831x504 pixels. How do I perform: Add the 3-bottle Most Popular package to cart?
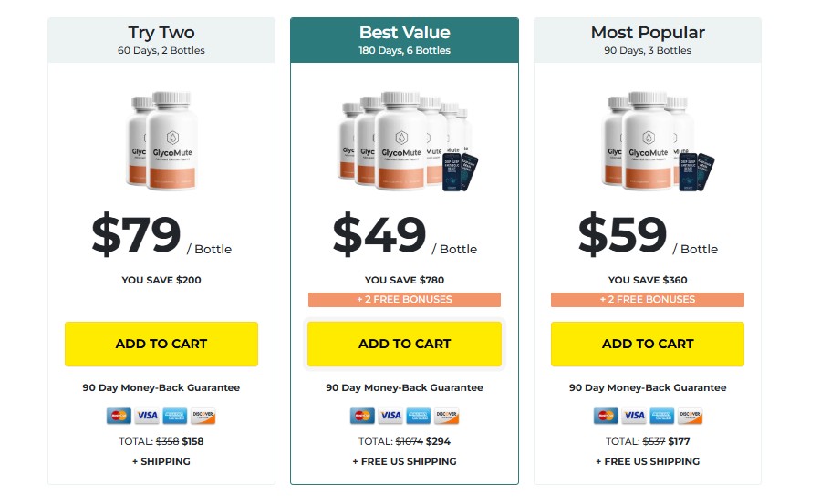[648, 345]
